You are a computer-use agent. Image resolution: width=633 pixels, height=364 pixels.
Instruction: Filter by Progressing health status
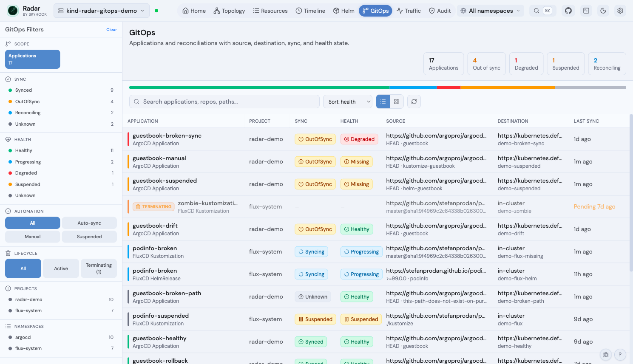[61, 162]
